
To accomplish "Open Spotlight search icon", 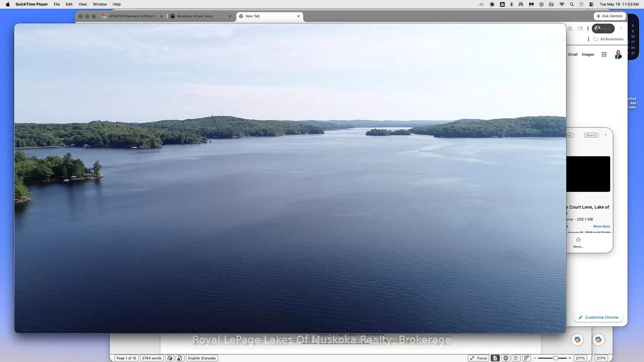I will (x=572, y=4).
